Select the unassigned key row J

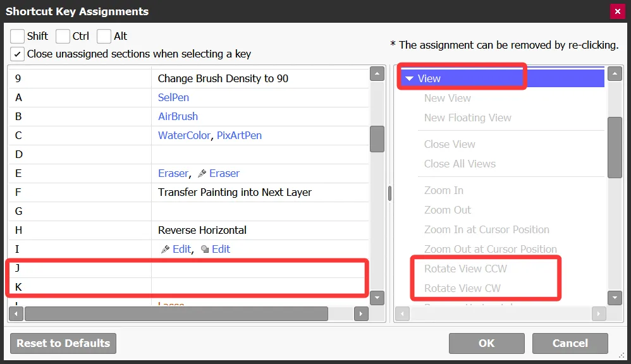point(188,269)
